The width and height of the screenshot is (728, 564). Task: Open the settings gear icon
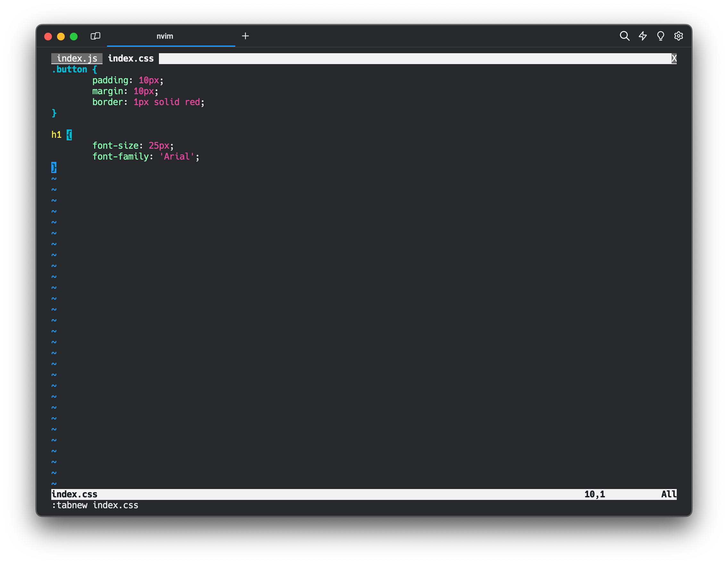678,36
